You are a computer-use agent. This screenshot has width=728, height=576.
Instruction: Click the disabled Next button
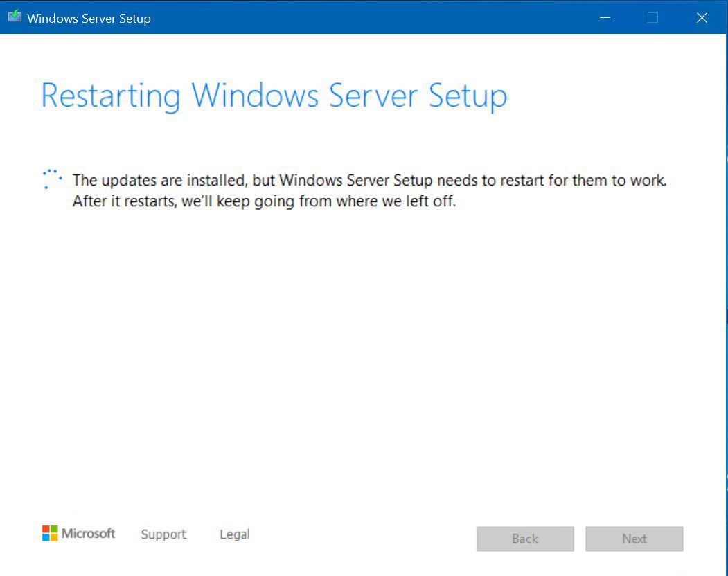(634, 539)
